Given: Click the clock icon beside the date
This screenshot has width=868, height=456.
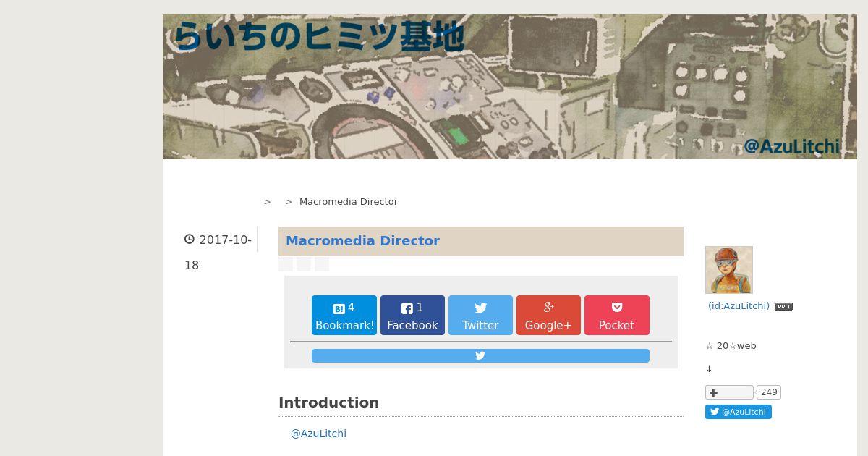Looking at the screenshot, I should pyautogui.click(x=190, y=239).
